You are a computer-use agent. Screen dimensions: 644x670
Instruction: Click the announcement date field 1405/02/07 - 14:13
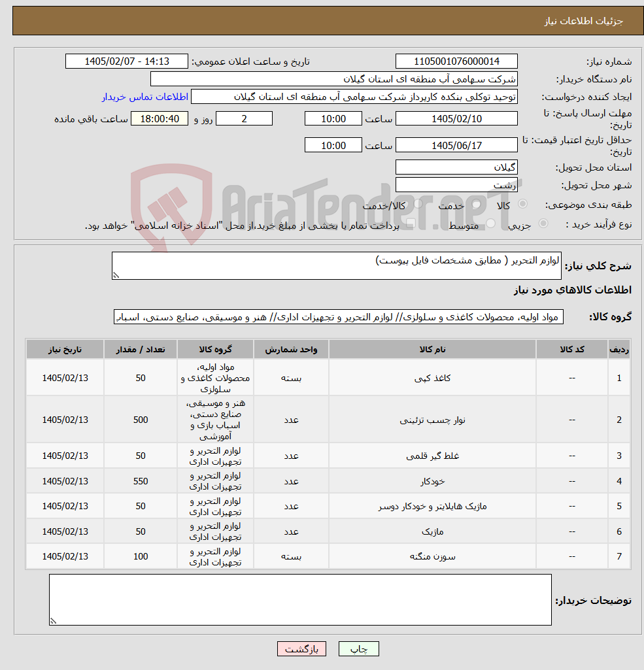tap(126, 61)
